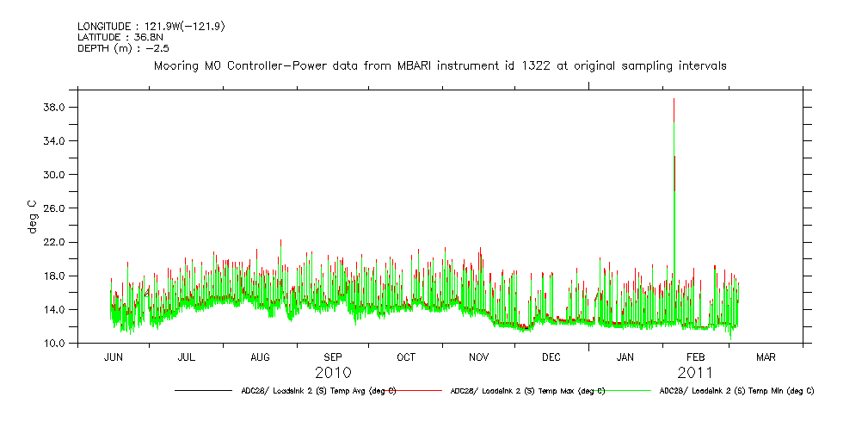Click the DEPTH (m) header text
The height and width of the screenshot is (434, 868).
123,48
